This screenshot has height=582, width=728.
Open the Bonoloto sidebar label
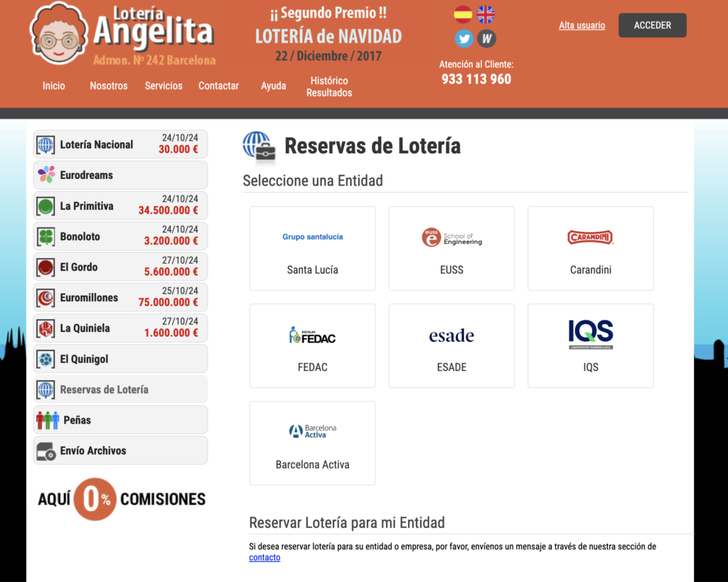(x=80, y=237)
